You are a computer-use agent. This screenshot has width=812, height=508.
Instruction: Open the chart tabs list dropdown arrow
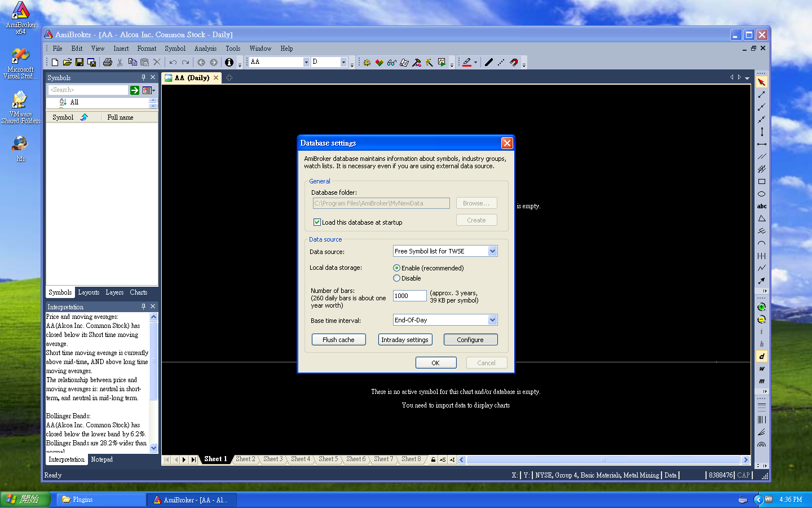747,78
